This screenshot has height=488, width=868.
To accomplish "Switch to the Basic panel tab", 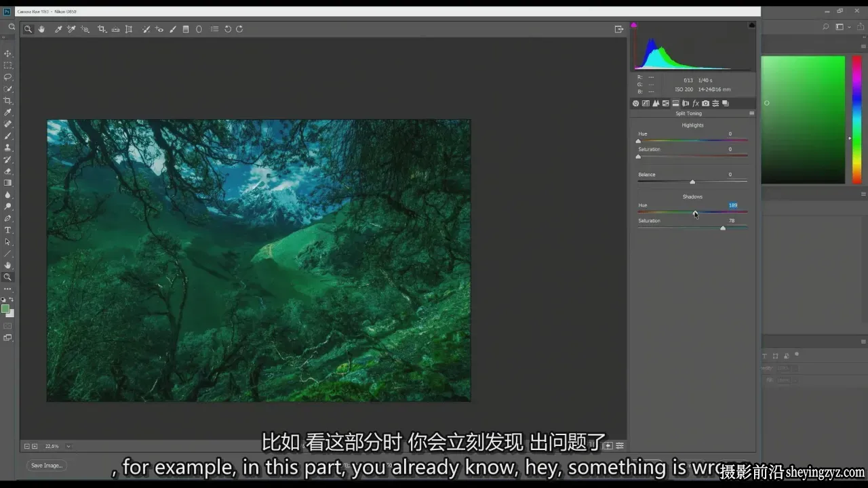I will point(635,104).
